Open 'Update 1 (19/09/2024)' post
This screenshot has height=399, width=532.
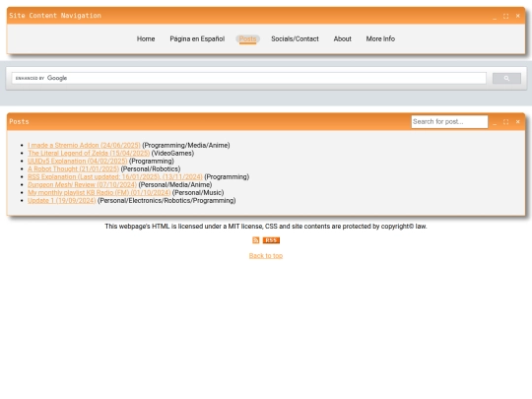(x=62, y=201)
